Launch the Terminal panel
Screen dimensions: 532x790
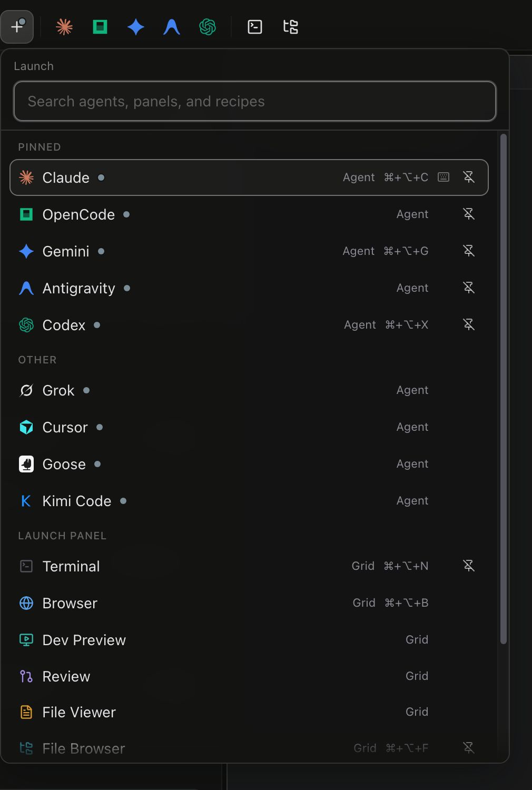tap(249, 566)
